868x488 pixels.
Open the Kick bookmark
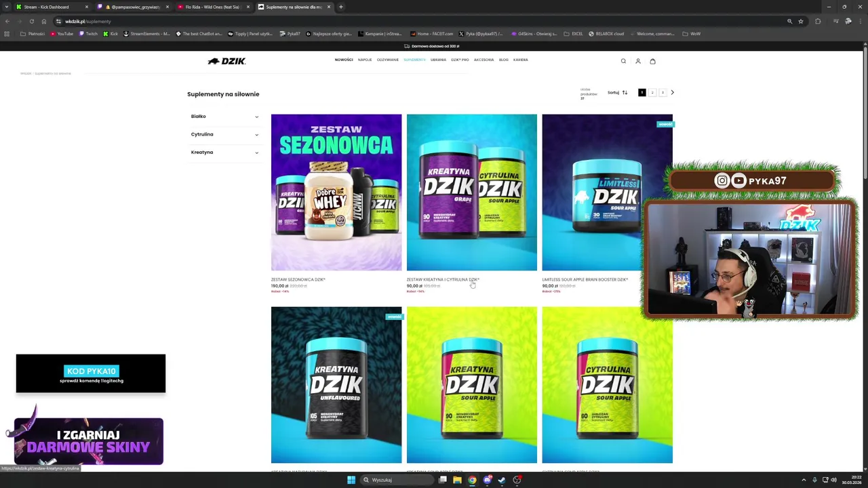point(111,34)
